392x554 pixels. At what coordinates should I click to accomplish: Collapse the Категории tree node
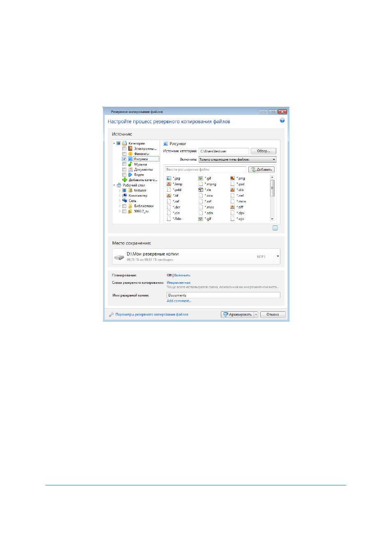pos(114,143)
